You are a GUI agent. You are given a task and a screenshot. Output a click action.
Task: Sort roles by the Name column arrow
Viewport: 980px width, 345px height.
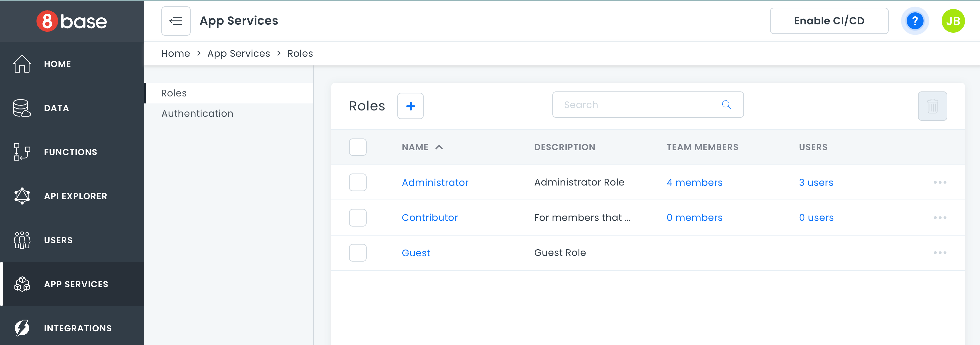tap(439, 147)
